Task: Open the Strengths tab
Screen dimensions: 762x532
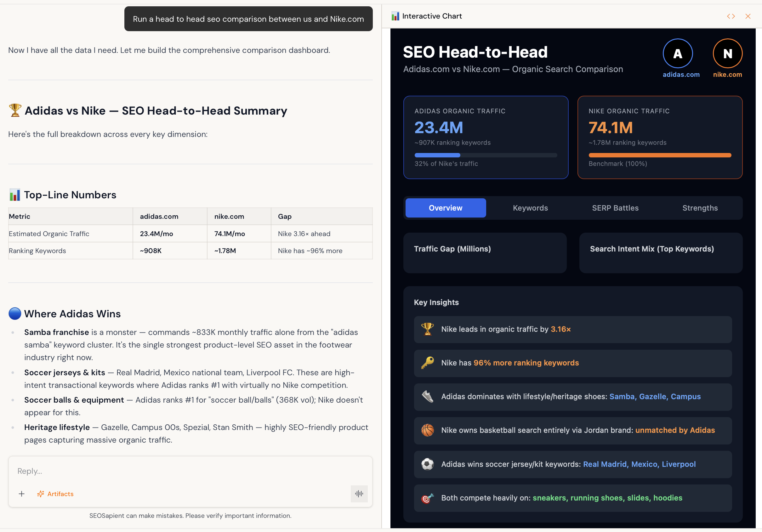Action: pos(700,208)
